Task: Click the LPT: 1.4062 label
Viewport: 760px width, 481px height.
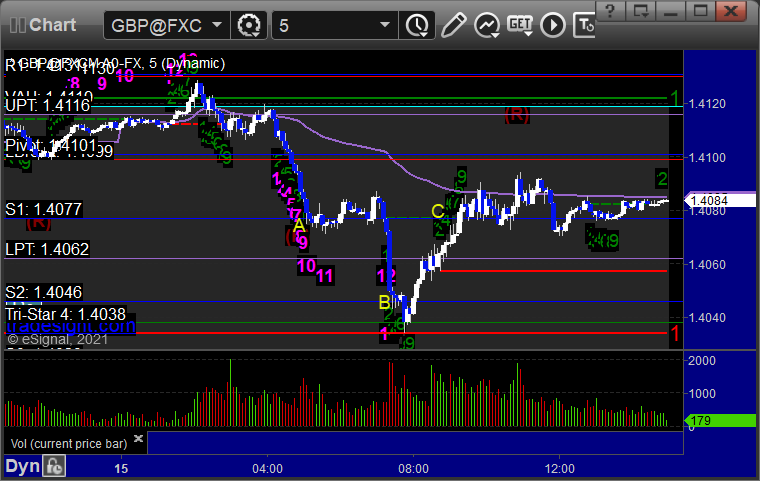Action: 47,249
